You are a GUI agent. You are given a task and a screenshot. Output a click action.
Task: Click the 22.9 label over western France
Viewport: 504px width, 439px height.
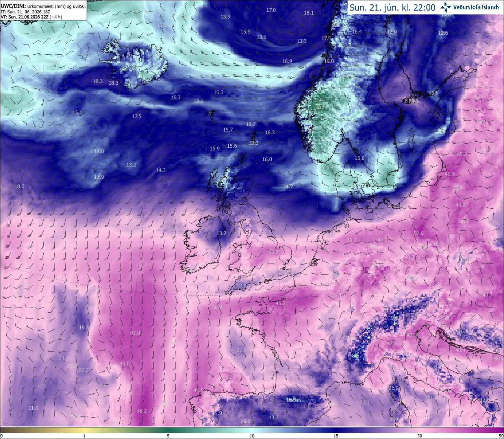tap(241, 350)
